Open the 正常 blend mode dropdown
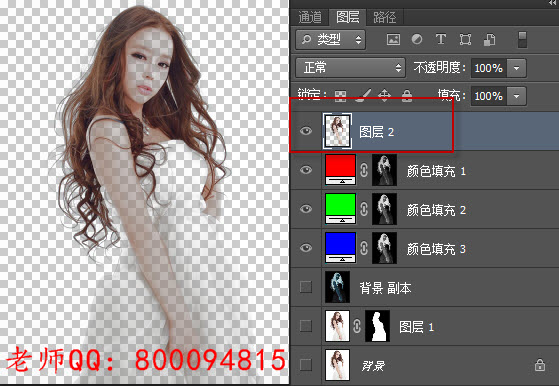 (350, 68)
